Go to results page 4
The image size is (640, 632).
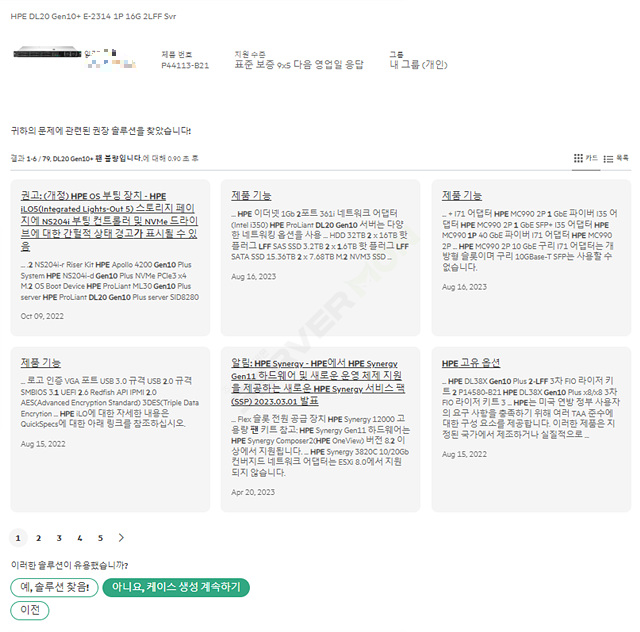[x=80, y=538]
